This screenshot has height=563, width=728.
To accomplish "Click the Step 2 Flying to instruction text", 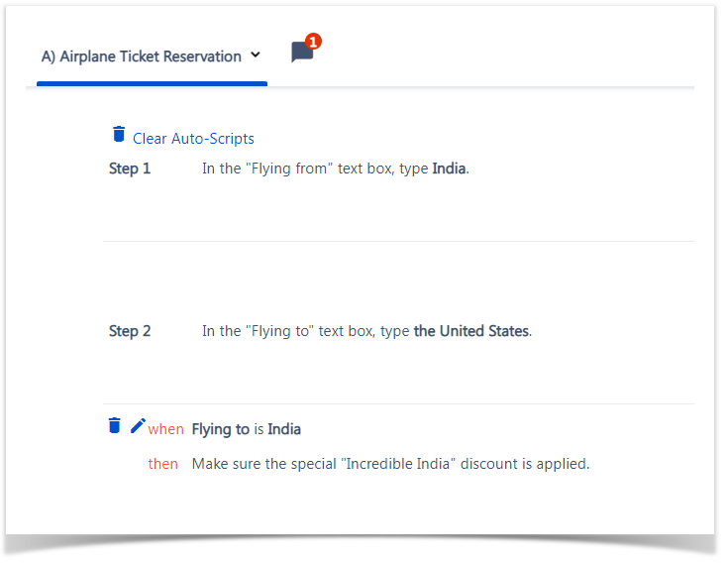I will pyautogui.click(x=366, y=331).
